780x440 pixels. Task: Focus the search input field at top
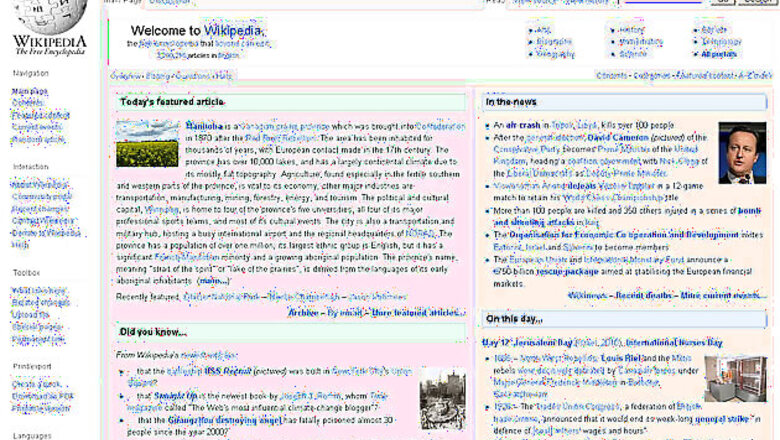click(663, 1)
